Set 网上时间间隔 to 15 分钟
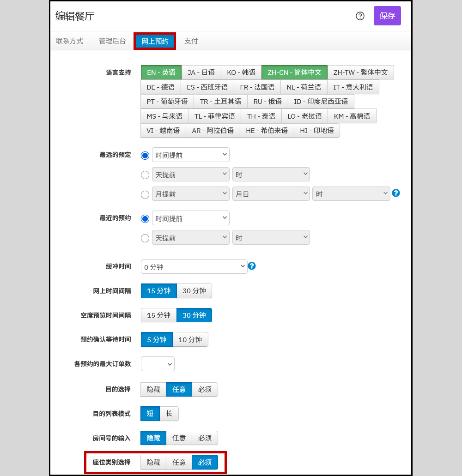This screenshot has height=476, width=462. (159, 291)
